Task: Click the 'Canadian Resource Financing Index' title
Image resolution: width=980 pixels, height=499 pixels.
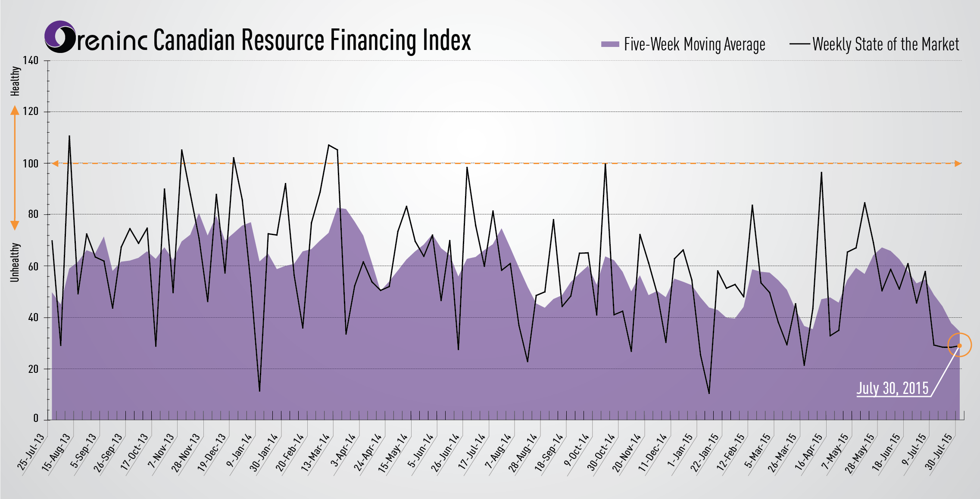Action: coord(312,40)
